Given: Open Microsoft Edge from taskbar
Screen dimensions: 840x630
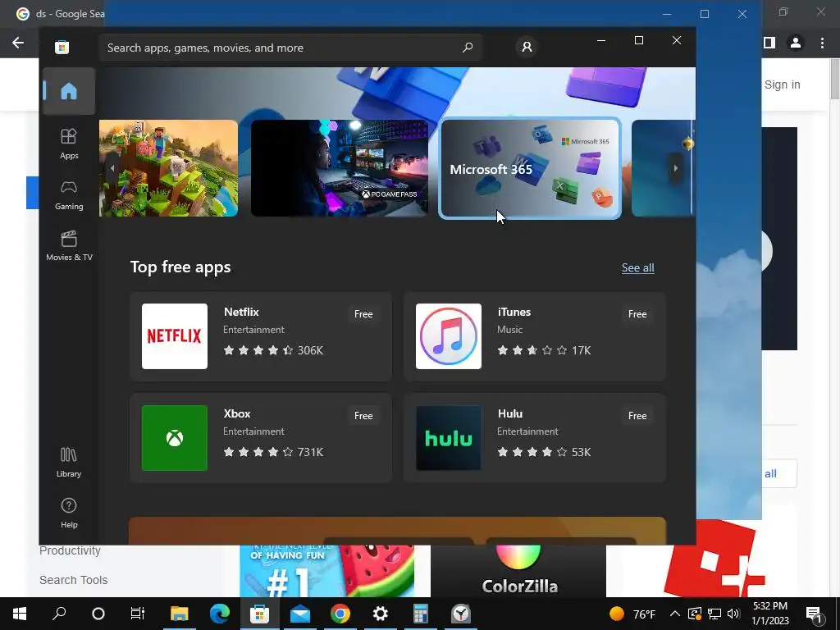Looking at the screenshot, I should point(219,614).
